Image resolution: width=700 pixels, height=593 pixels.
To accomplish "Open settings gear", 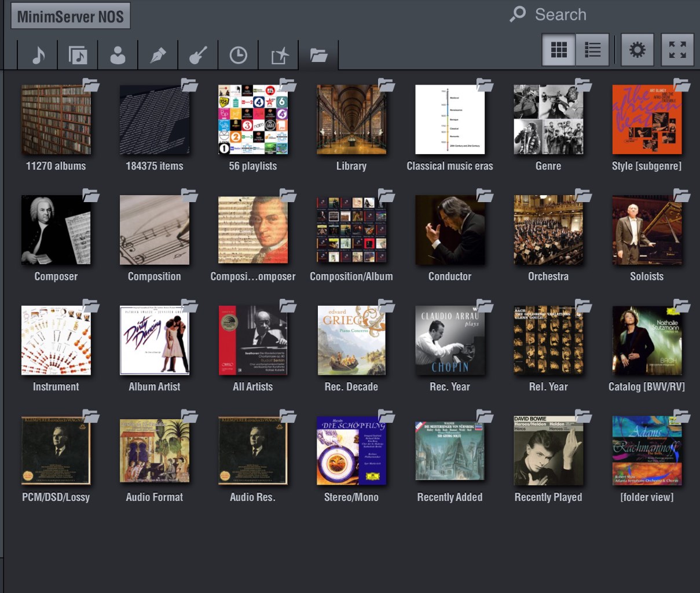I will pos(637,50).
